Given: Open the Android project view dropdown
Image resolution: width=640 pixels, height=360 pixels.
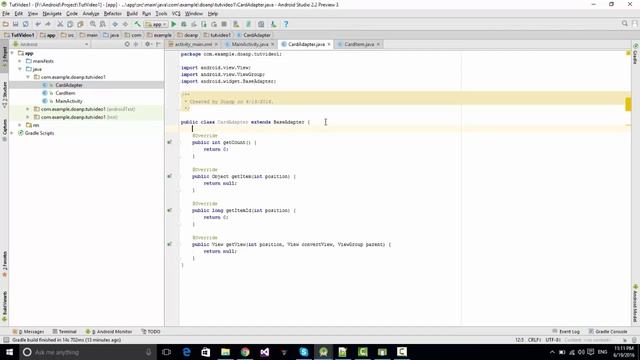Looking at the screenshot, I should click(51, 44).
